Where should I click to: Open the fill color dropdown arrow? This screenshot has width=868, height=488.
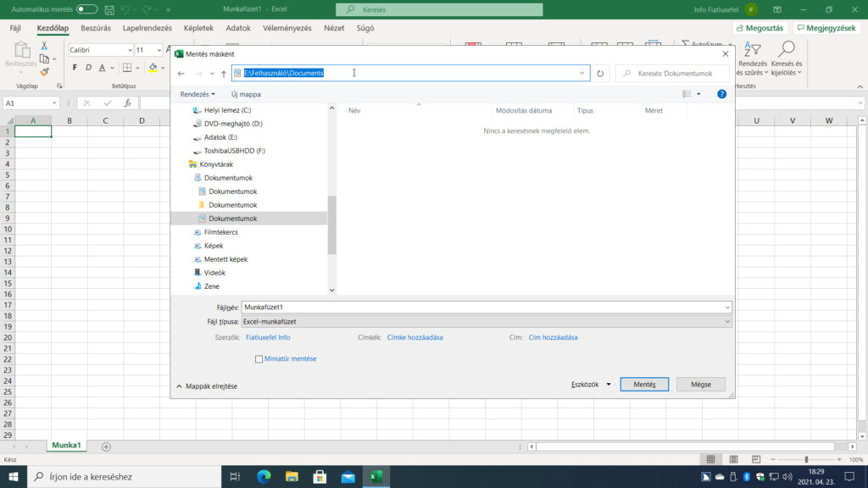pos(163,68)
